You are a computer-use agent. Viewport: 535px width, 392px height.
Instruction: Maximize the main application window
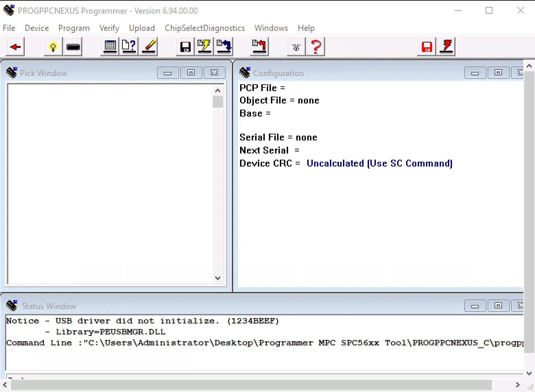click(489, 11)
